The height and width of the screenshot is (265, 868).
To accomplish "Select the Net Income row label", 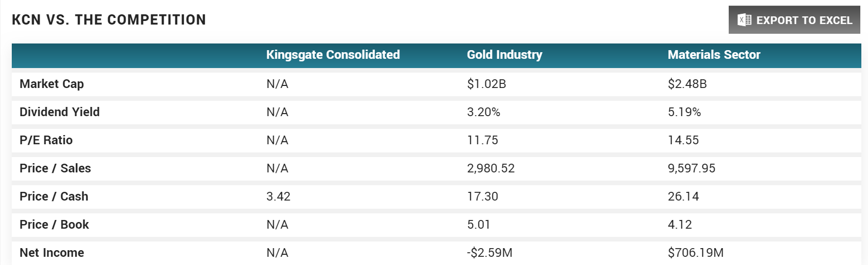I will 52,253.
